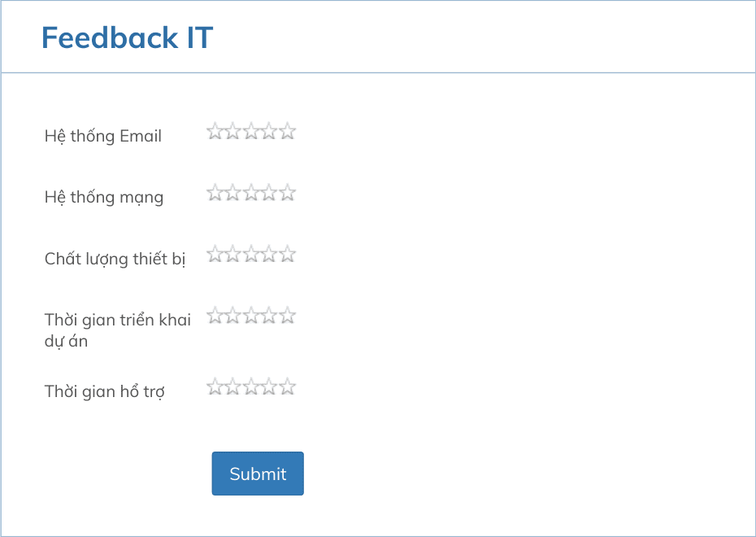Adjust Hệ thống Email rating to three stars
Viewport: 756px width, 537px height.
point(251,130)
